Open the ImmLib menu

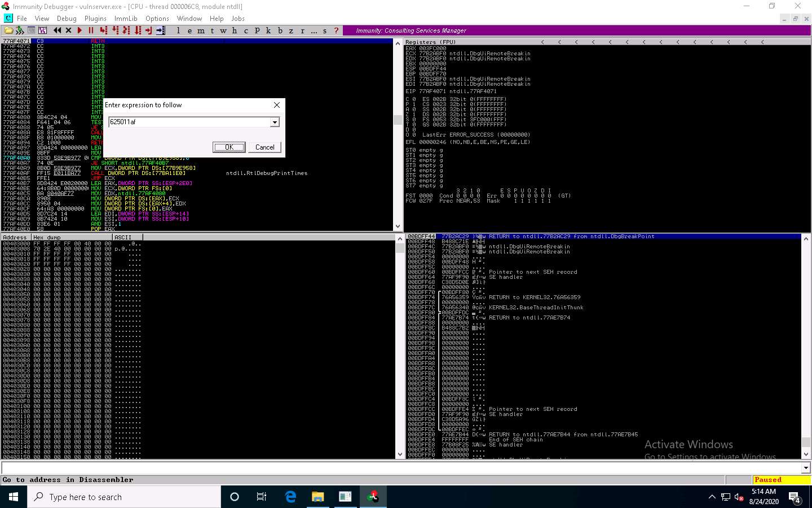[x=126, y=19]
